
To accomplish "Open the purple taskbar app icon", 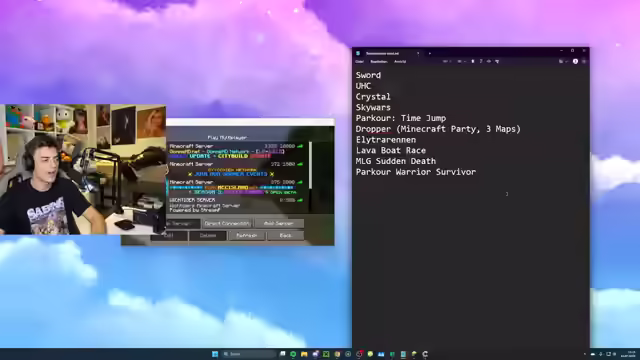I will [315, 354].
